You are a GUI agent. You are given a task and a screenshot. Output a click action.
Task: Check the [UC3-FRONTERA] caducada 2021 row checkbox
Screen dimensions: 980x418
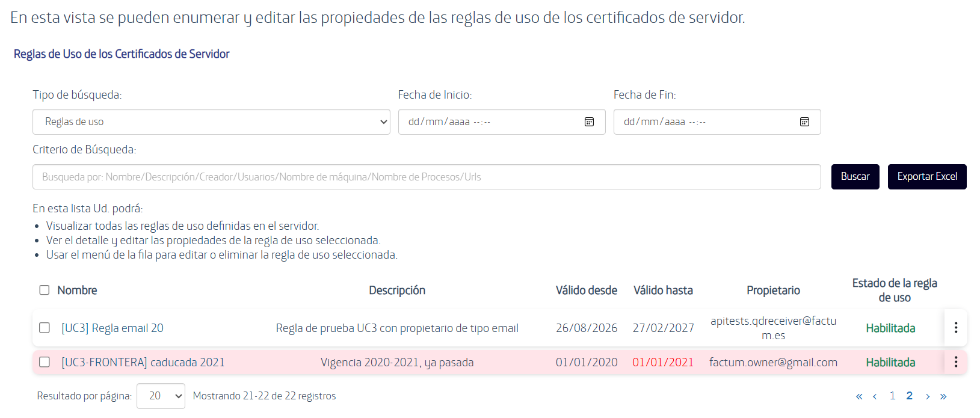pyautogui.click(x=45, y=362)
